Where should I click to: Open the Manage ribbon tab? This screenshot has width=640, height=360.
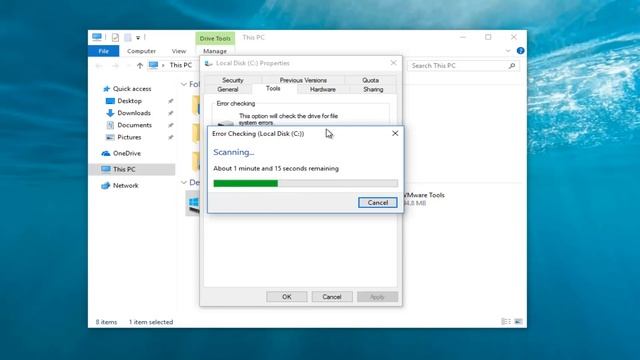215,51
